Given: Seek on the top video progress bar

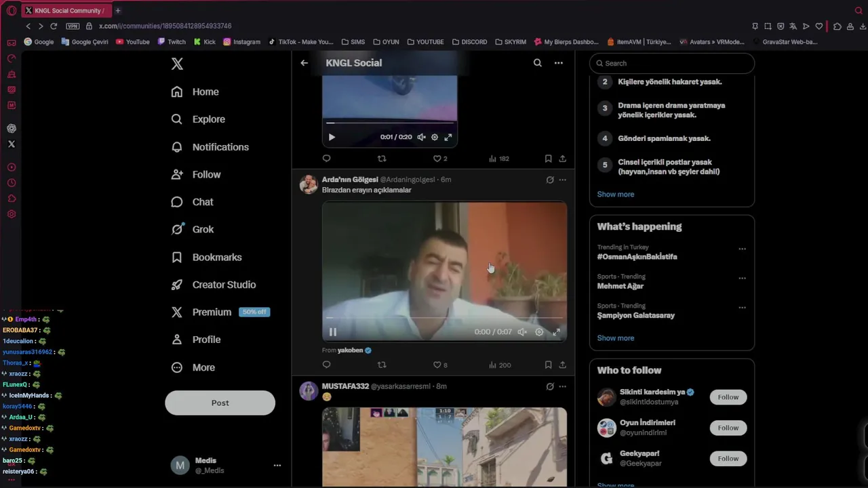Looking at the screenshot, I should (x=390, y=123).
